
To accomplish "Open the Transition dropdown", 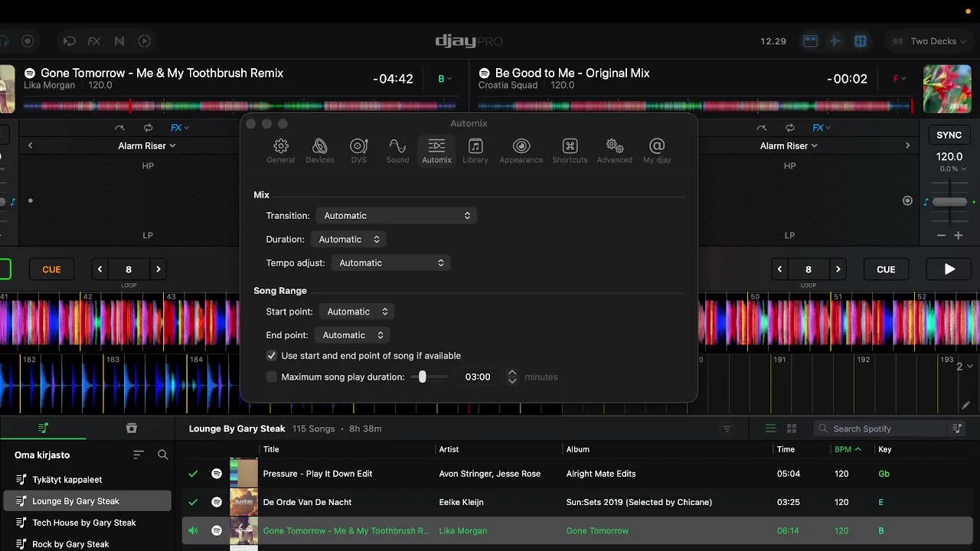I will 397,216.
